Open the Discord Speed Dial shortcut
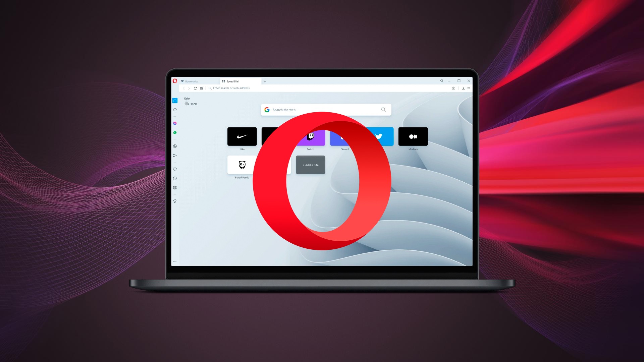The height and width of the screenshot is (362, 644). pos(344,136)
